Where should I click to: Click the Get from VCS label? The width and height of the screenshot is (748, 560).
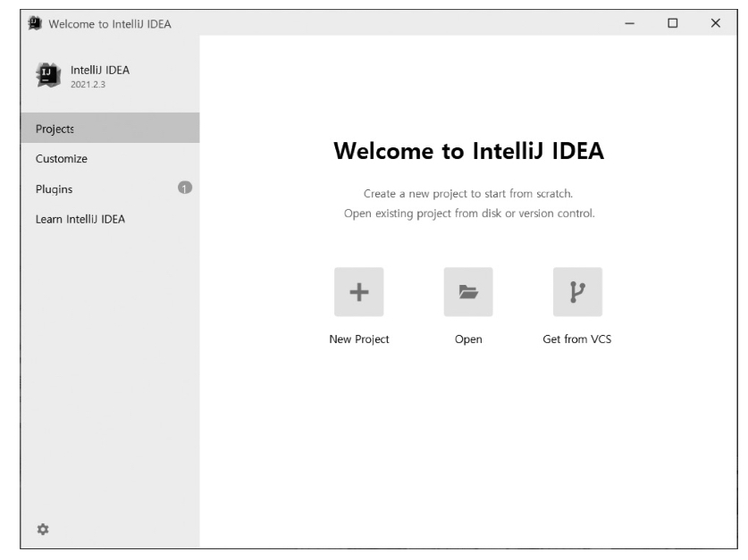click(x=577, y=339)
